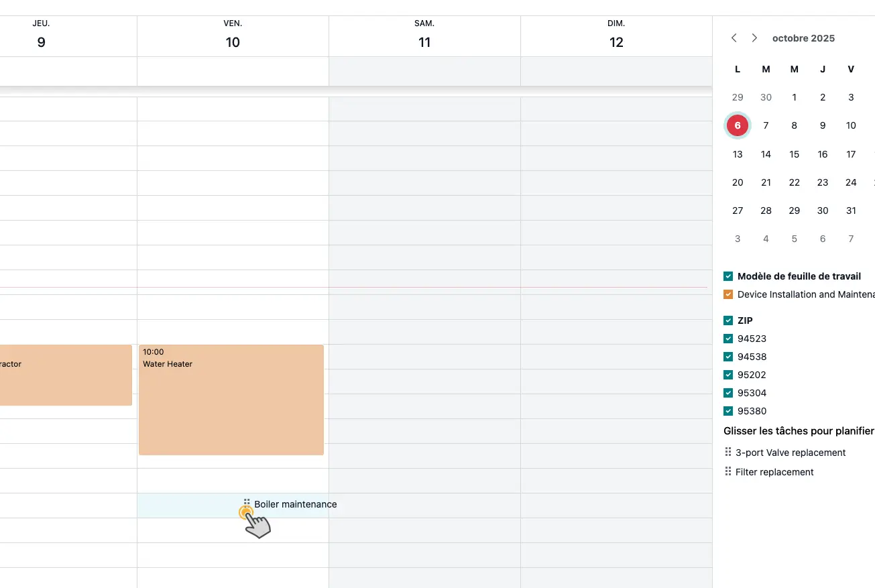Uncheck the ZIP group checkbox
Screen dimensions: 875x588
(x=728, y=320)
